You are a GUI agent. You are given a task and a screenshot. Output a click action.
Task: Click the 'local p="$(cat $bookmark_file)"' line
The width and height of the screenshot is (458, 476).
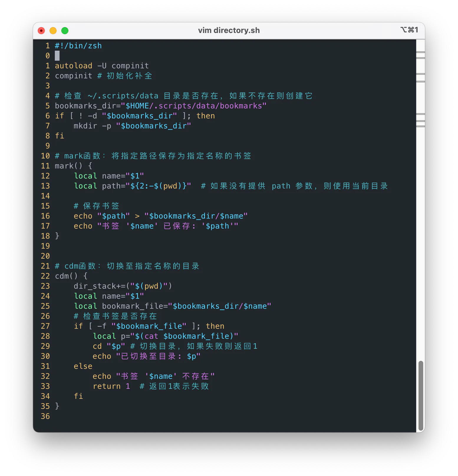pyautogui.click(x=165, y=336)
